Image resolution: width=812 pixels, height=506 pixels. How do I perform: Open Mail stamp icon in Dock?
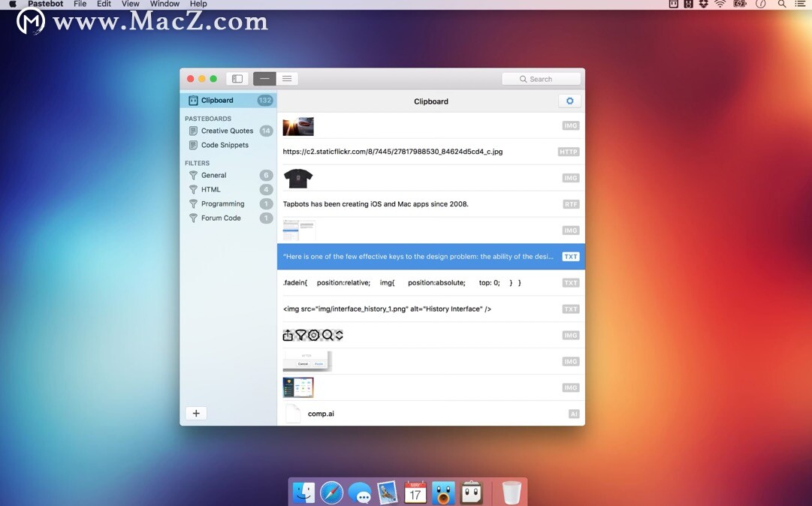click(x=388, y=492)
